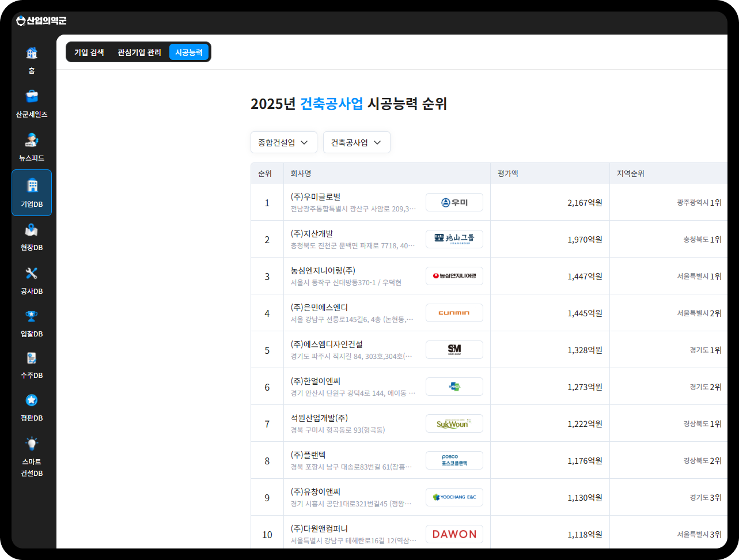Click the 건축공사업 word in page title

[x=332, y=104]
